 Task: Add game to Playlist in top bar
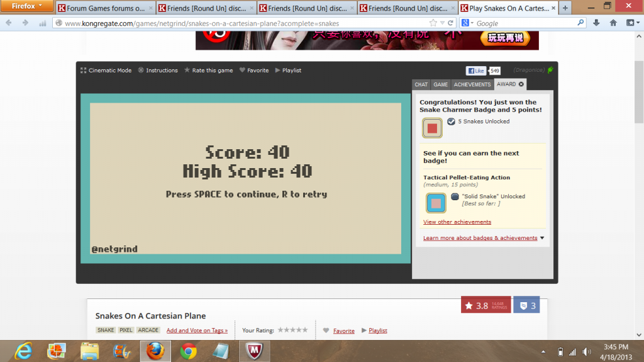(288, 71)
